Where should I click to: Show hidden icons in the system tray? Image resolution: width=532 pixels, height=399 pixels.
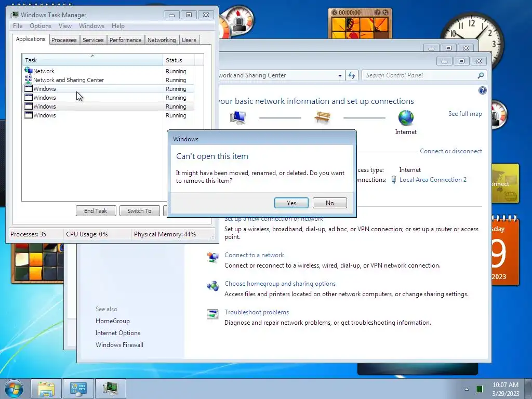(467, 389)
